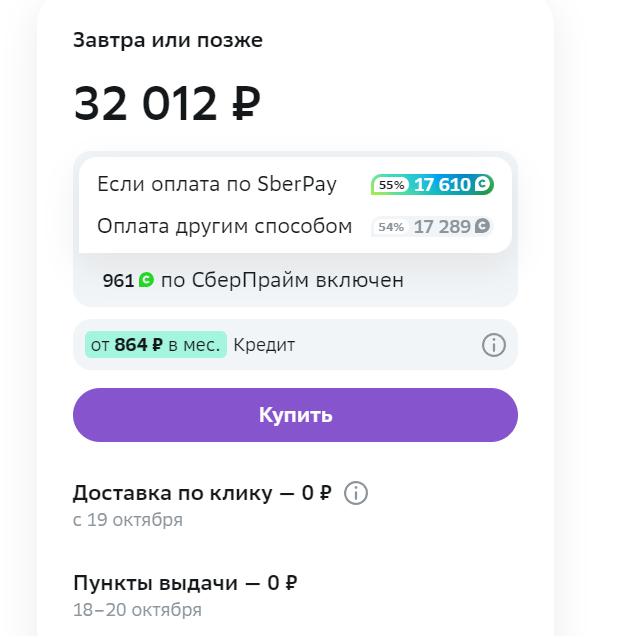
Task: Open info icon beside Доставка по клику
Action: pyautogui.click(x=356, y=493)
